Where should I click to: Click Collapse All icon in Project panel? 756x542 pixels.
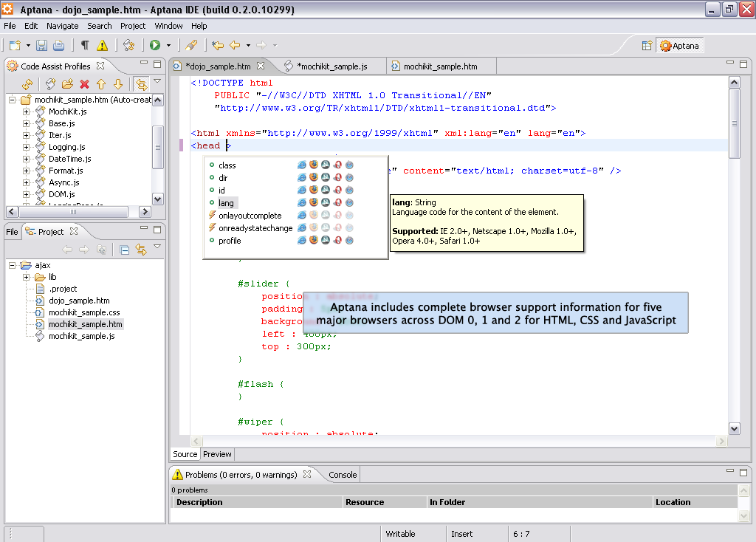pyautogui.click(x=124, y=250)
